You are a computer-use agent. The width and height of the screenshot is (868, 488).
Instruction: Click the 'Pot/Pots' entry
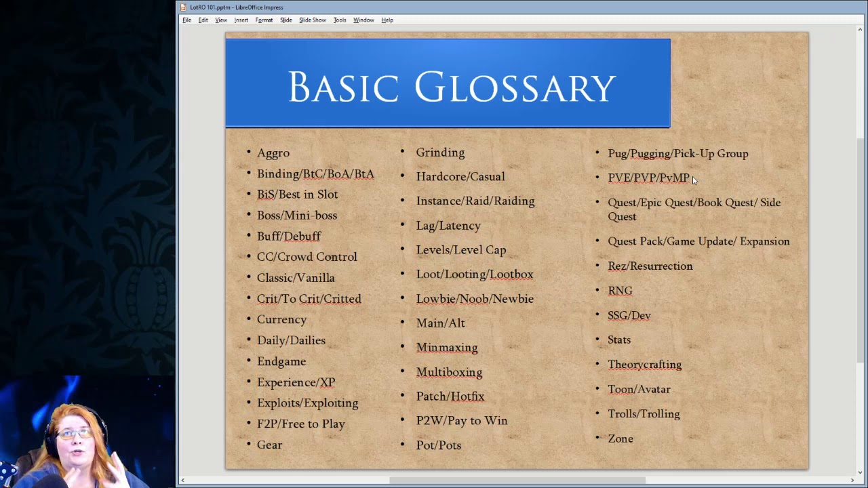click(439, 445)
